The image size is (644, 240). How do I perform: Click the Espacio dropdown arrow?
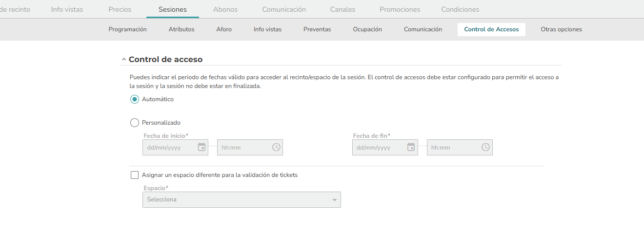[334, 200]
